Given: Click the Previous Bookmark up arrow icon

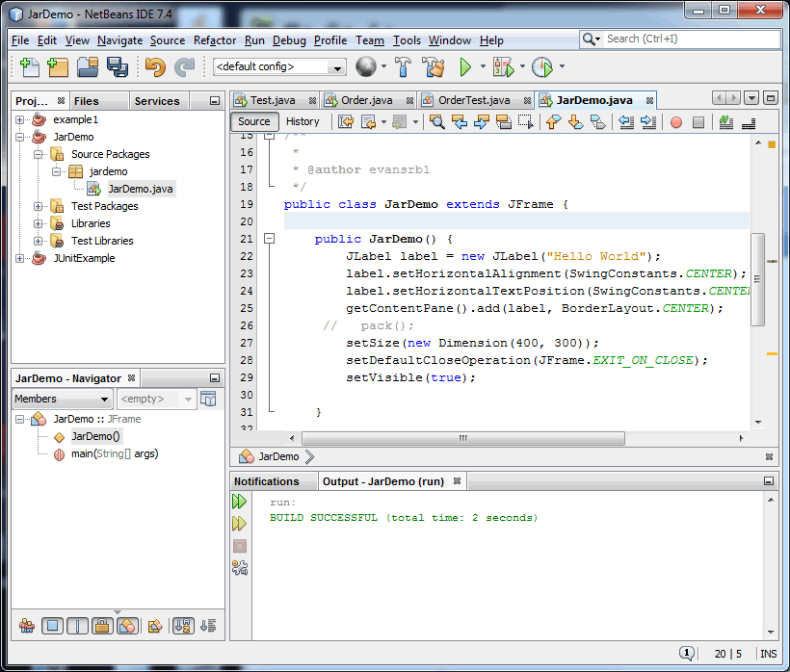Looking at the screenshot, I should pos(553,122).
